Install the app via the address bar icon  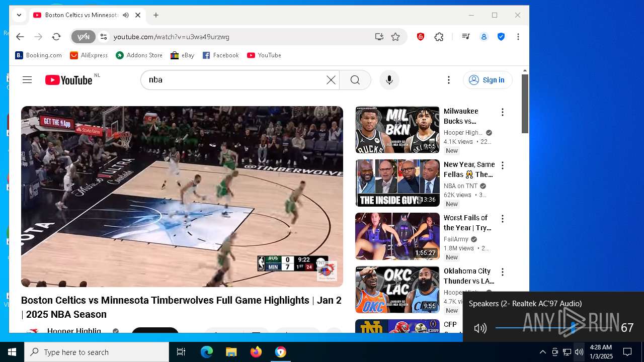pos(379,37)
